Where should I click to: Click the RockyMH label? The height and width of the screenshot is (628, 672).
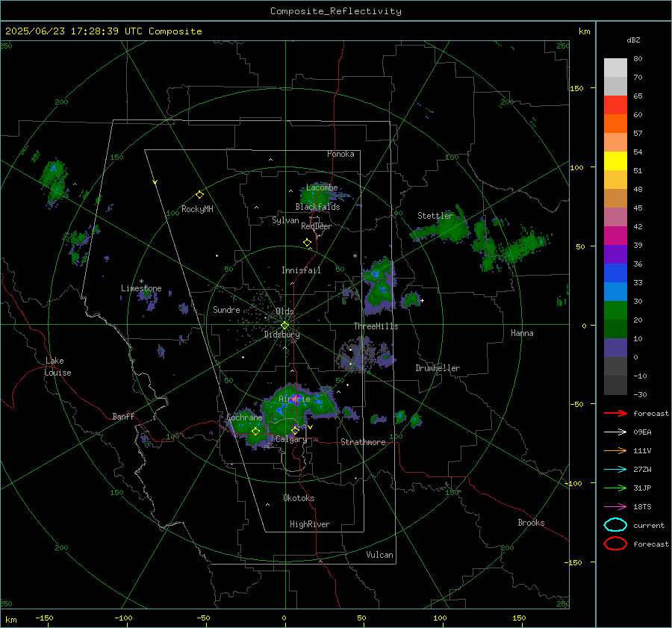click(197, 209)
